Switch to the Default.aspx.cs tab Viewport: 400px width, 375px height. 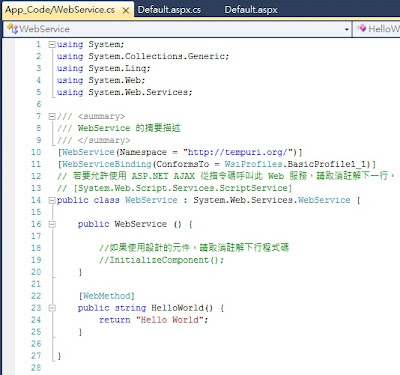[x=169, y=10]
